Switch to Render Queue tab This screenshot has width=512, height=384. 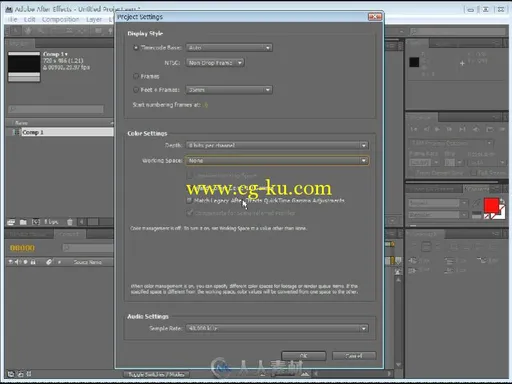pos(28,234)
